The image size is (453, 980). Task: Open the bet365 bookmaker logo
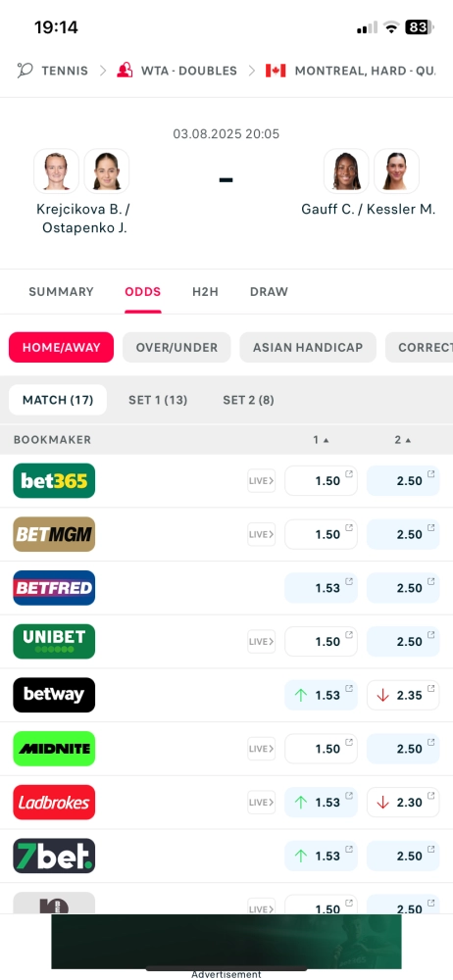pos(54,480)
